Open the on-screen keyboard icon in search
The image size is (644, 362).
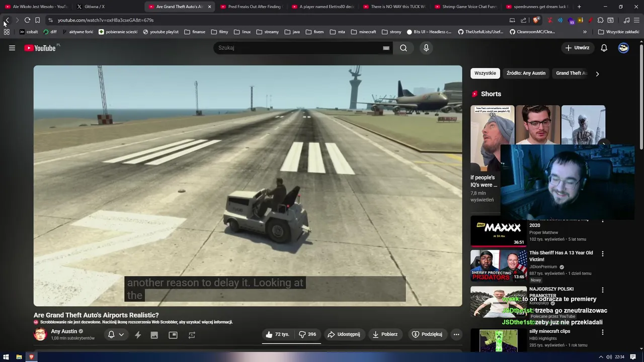click(x=386, y=48)
